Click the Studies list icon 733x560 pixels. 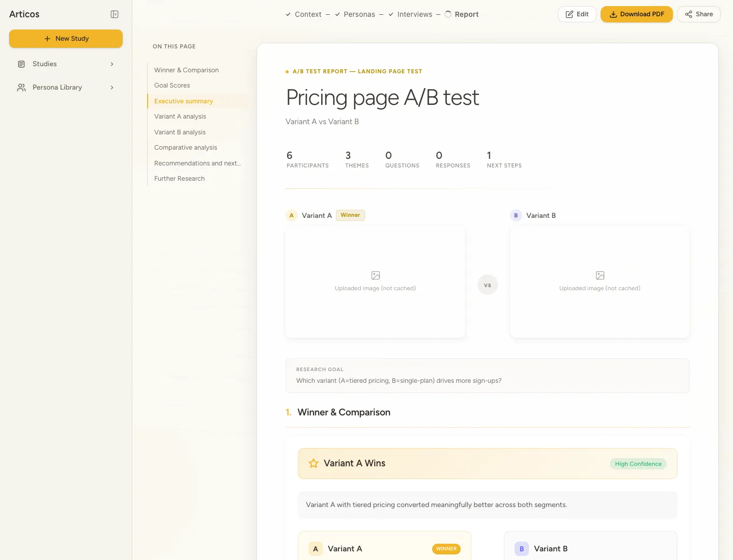click(21, 64)
